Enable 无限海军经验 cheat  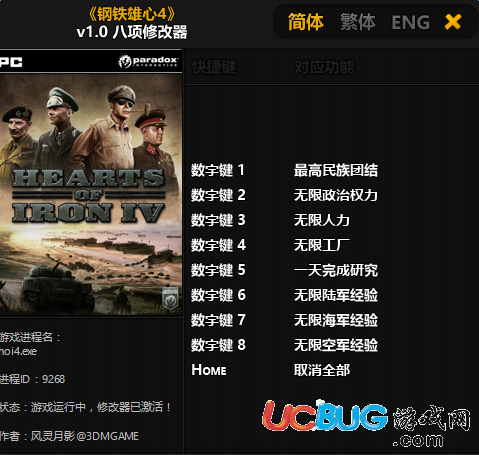(x=336, y=320)
